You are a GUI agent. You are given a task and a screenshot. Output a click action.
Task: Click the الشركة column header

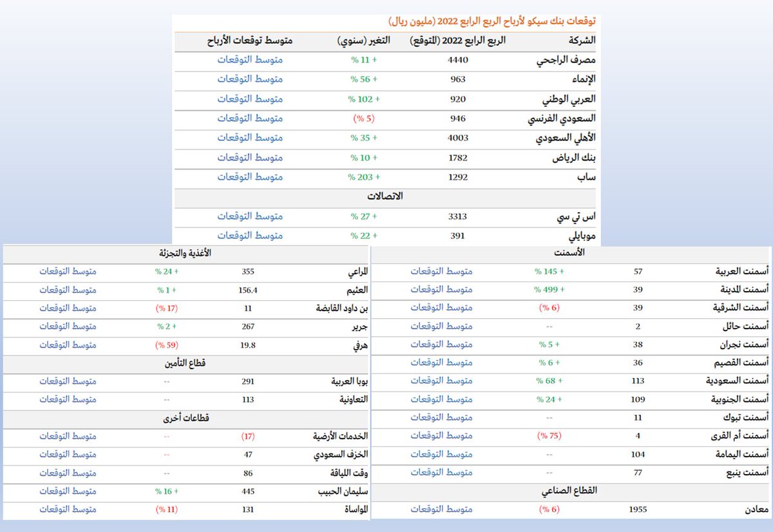coord(582,40)
